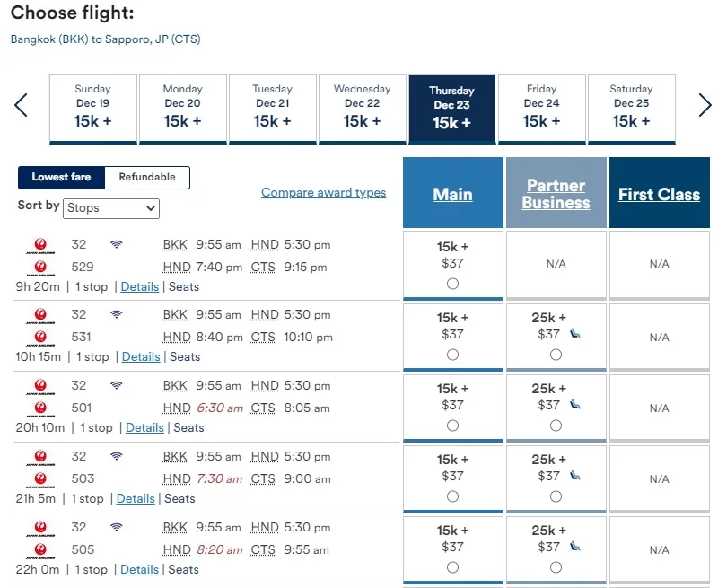Click Japan Airlines logo for flight 503
The image size is (718, 588).
click(40, 480)
